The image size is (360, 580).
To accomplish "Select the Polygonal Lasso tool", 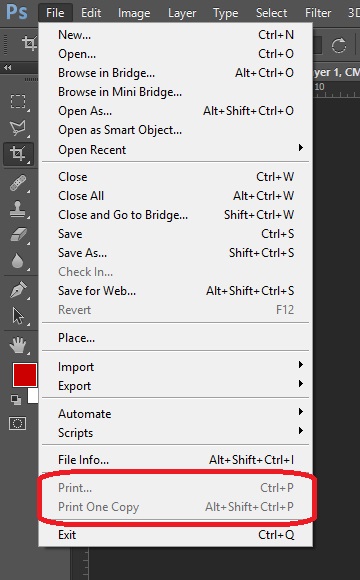I will coord(18,128).
